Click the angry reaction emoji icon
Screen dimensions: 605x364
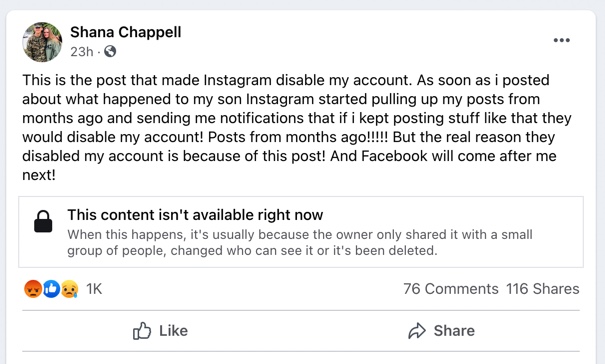pos(33,289)
